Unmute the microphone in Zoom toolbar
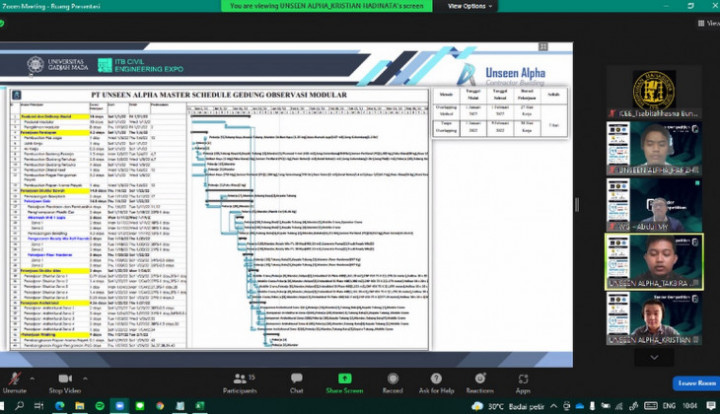Screen dimensions: 720x414 [14, 380]
